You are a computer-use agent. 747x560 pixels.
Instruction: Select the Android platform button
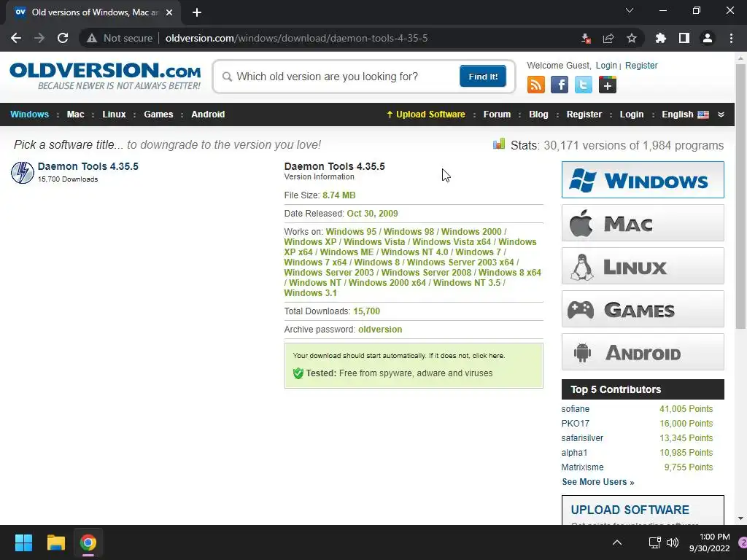click(x=643, y=352)
